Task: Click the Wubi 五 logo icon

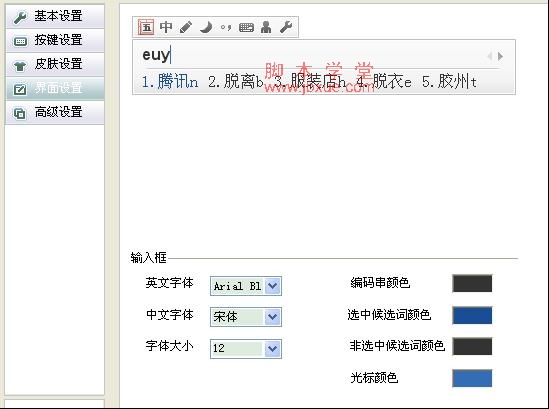Action: [146, 27]
